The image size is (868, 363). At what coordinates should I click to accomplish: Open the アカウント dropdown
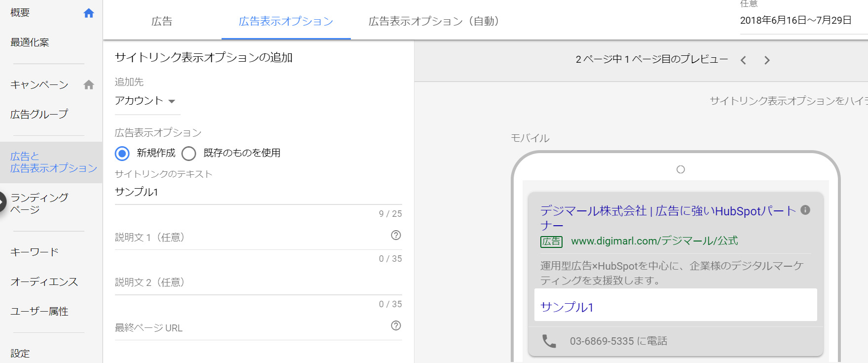[147, 101]
